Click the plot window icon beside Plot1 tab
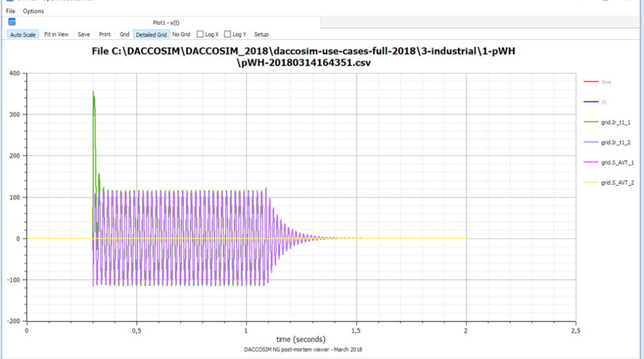The height and width of the screenshot is (359, 644). 12,22
